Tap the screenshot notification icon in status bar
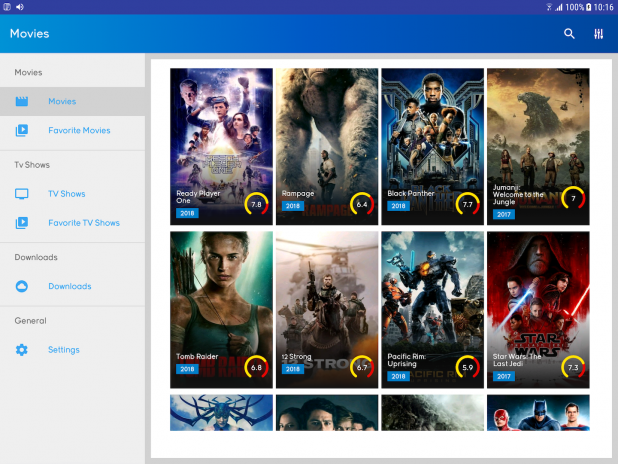 pos(7,7)
